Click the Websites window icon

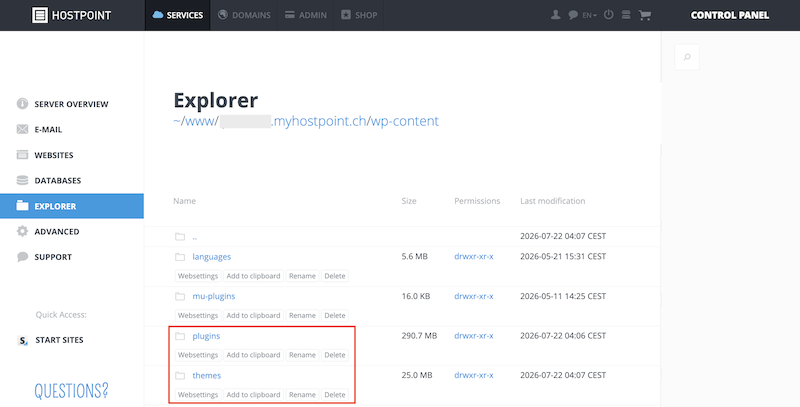[x=22, y=155]
